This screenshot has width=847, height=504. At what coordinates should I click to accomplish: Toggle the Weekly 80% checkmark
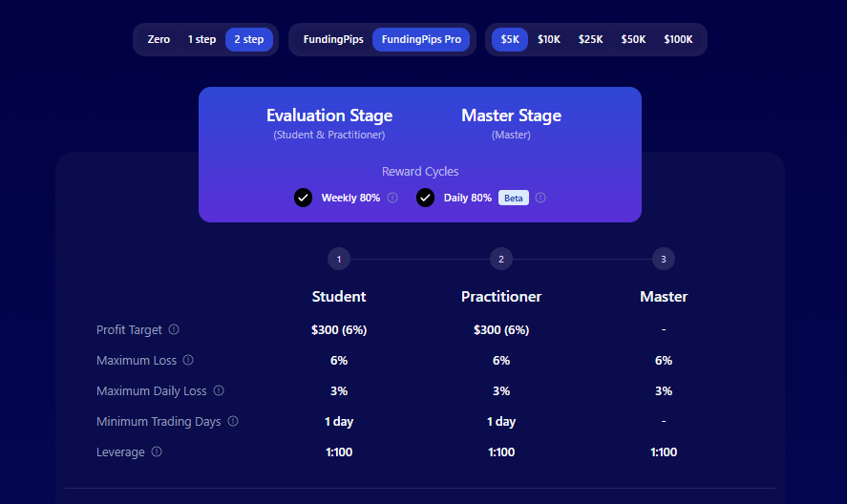303,198
